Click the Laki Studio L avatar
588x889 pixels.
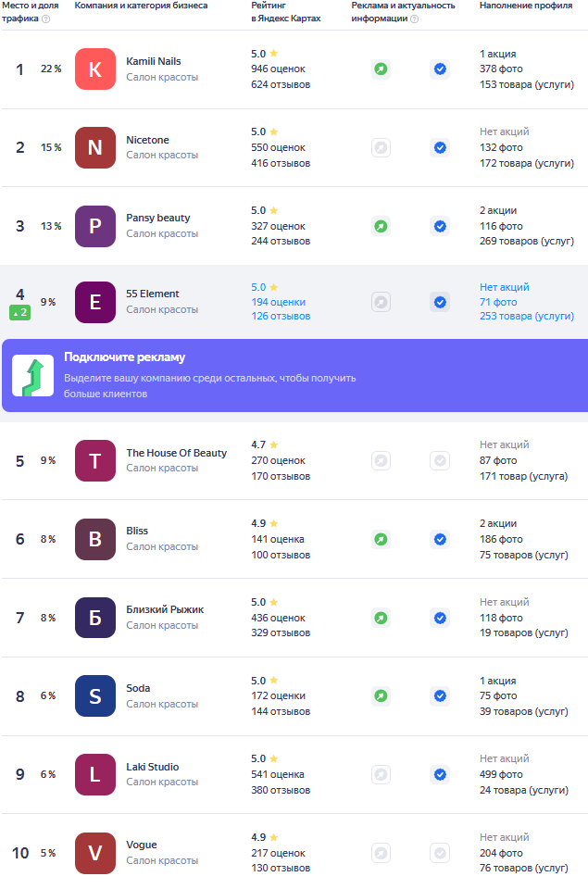(95, 774)
